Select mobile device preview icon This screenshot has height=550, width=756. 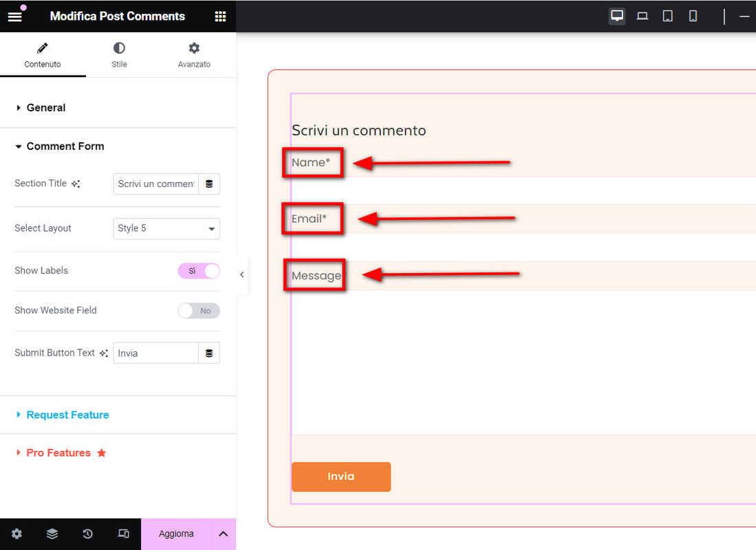tap(693, 16)
